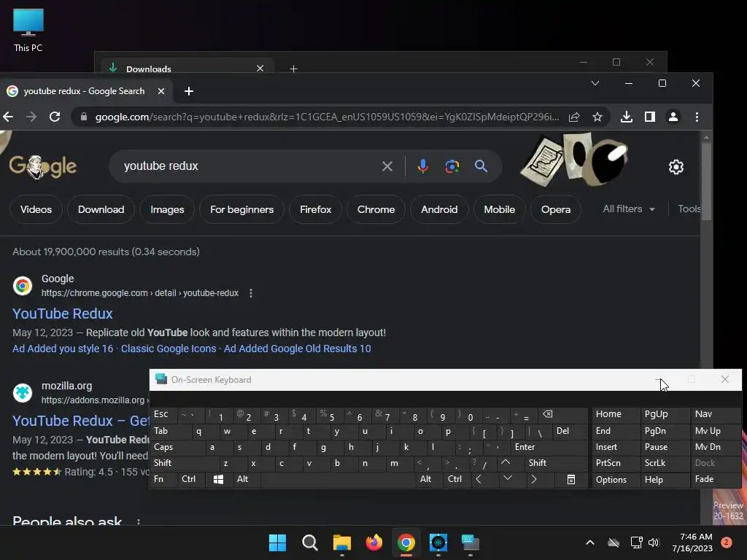The width and height of the screenshot is (747, 560).
Task: Go forward with Chrome's forward arrow
Action: pos(31,117)
